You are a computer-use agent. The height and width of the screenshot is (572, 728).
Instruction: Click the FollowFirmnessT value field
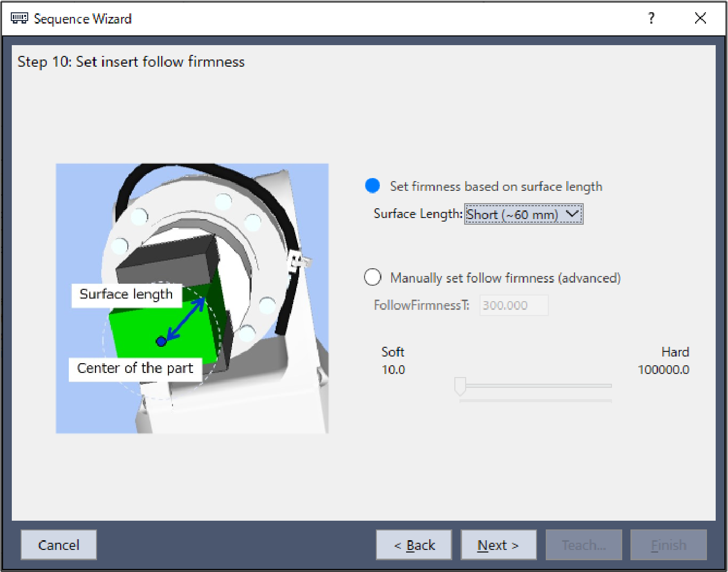[x=513, y=305]
